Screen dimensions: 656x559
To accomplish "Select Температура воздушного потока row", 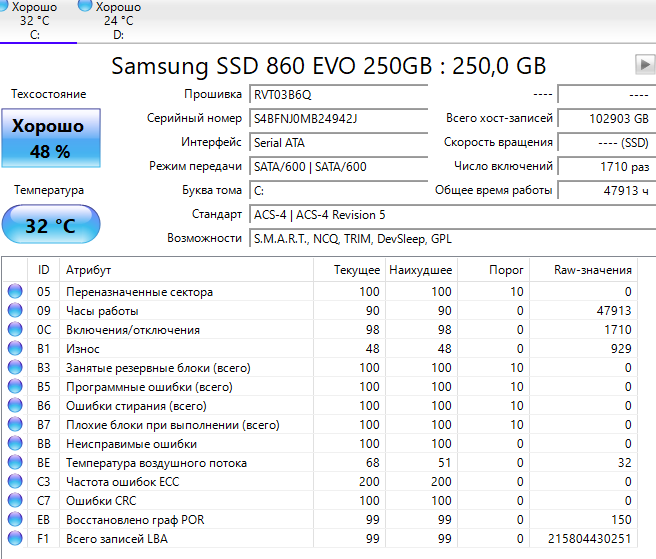I will pyautogui.click(x=320, y=463).
